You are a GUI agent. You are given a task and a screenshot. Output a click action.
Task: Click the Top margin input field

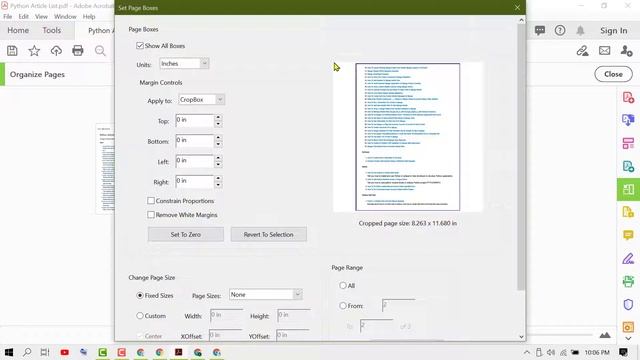[x=194, y=120]
